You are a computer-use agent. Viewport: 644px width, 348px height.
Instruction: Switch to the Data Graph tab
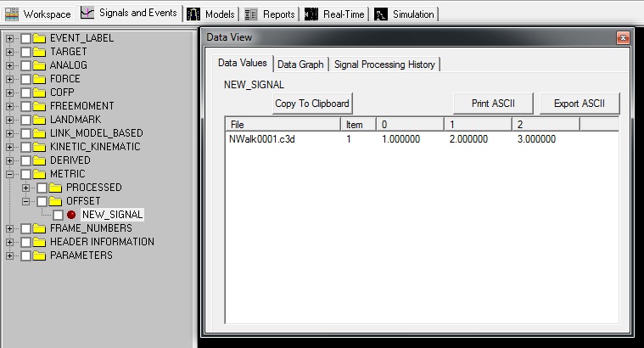coord(300,65)
